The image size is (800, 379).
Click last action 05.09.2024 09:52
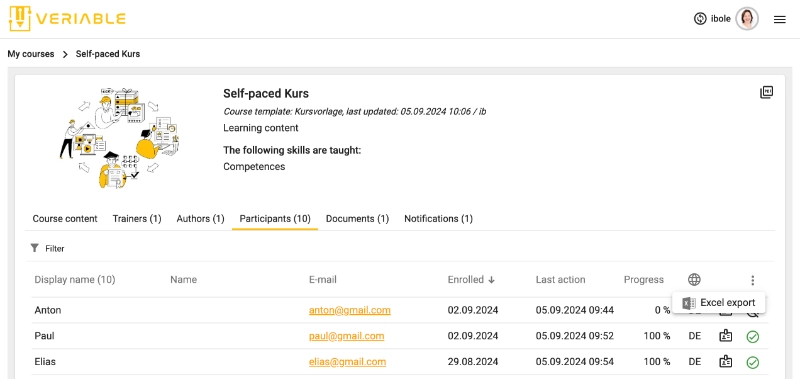pos(574,336)
